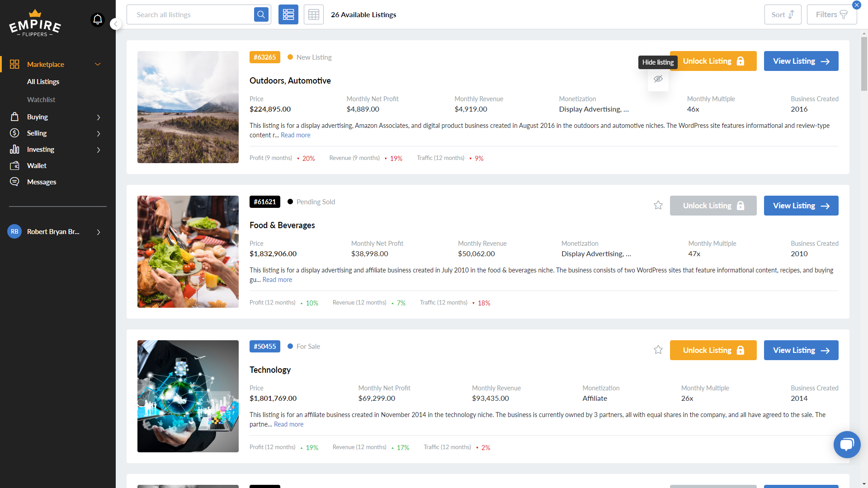Collapse the sidebar with the arrow button
The height and width of the screenshot is (488, 868).
[x=116, y=24]
